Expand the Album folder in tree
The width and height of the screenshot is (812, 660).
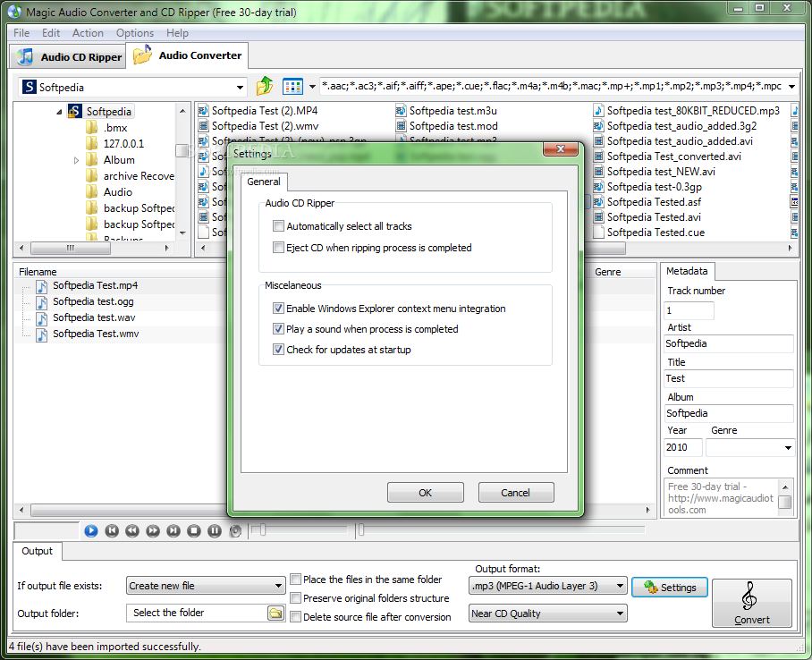coord(76,160)
